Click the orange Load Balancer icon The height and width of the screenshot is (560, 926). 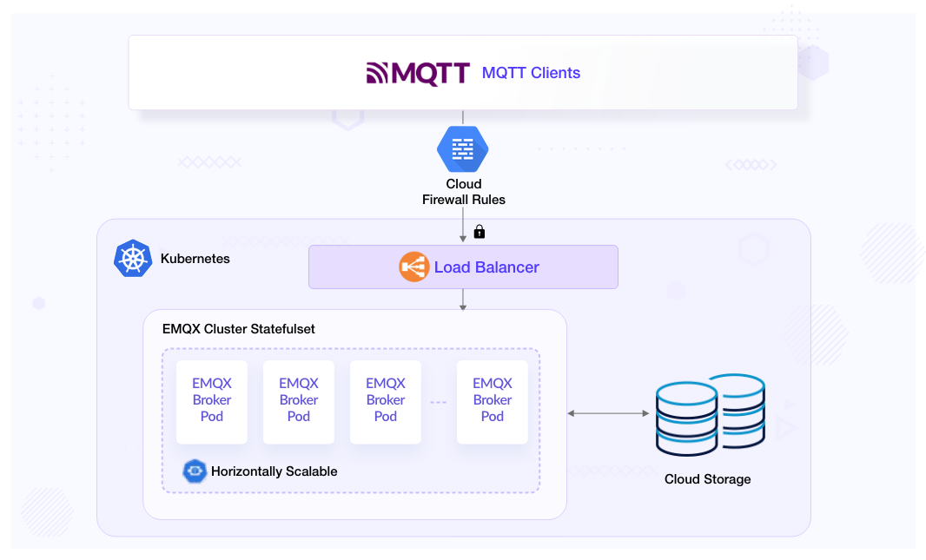click(413, 267)
